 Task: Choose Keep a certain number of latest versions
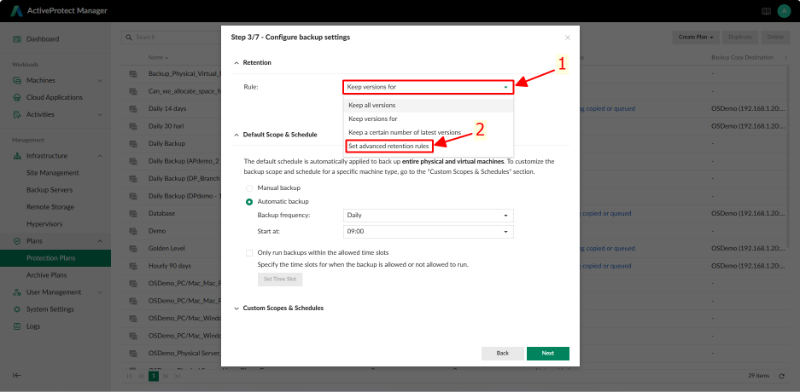[428, 132]
